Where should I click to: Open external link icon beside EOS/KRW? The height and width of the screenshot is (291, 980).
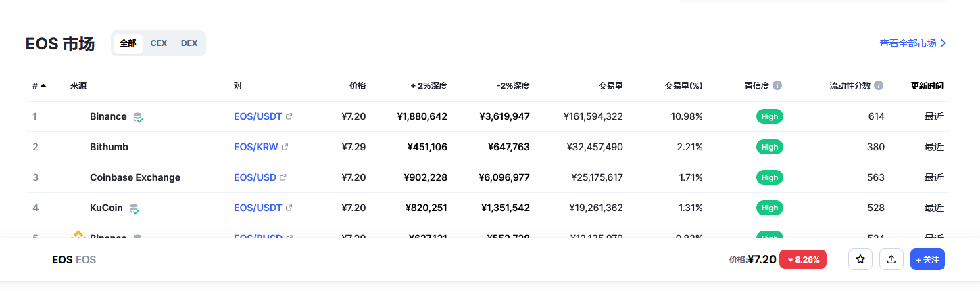tap(285, 147)
